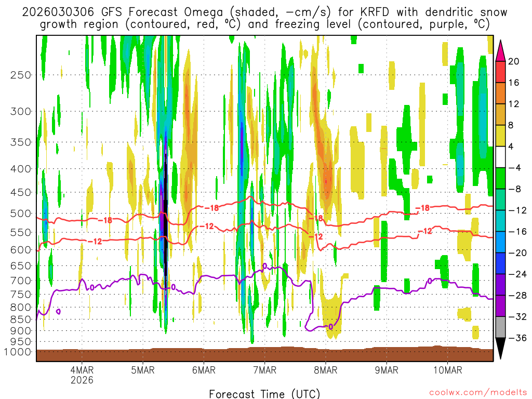Click the blue -20-to--16 colorbar segment
This screenshot has height=399, width=532.
pyautogui.click(x=500, y=242)
